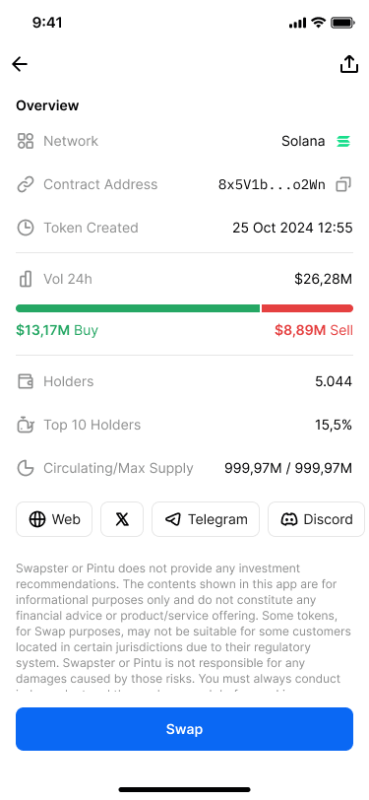Viewport: 369px width, 800px height.
Task: Click the Vol 24h bar chart icon
Action: click(26, 279)
